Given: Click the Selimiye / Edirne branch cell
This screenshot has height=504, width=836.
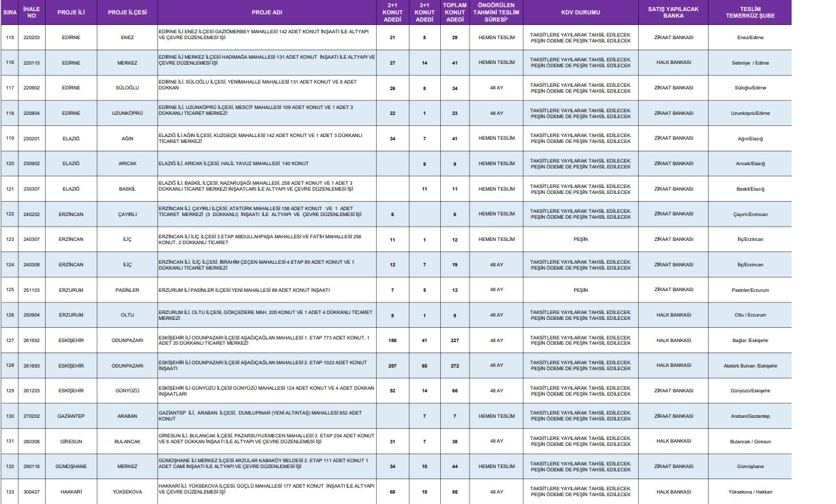Looking at the screenshot, I should [x=750, y=63].
